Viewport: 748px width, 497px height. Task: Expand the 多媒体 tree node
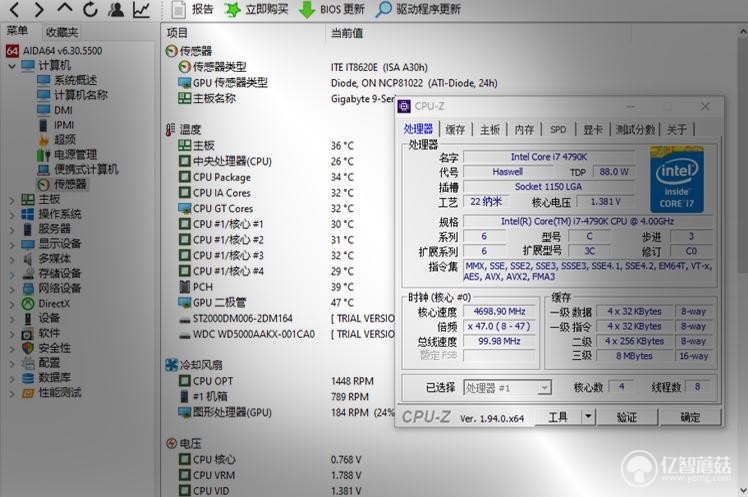(12, 260)
